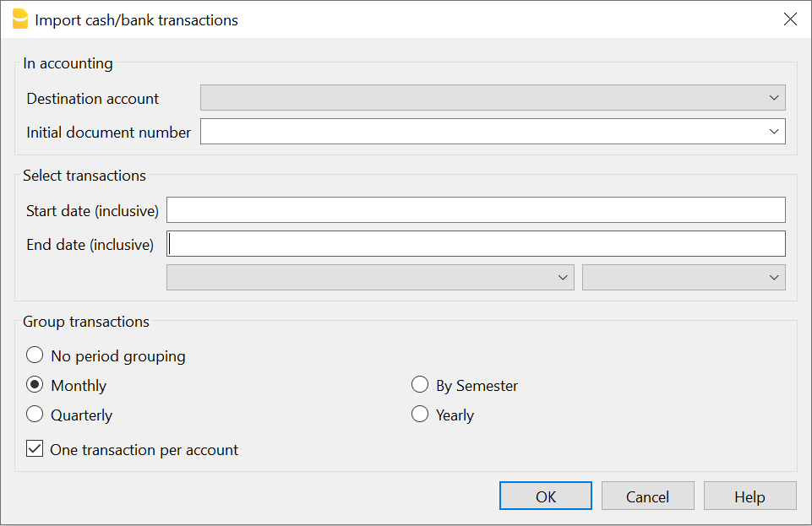Click the End date input field
This screenshot has width=812, height=526.
[x=476, y=243]
